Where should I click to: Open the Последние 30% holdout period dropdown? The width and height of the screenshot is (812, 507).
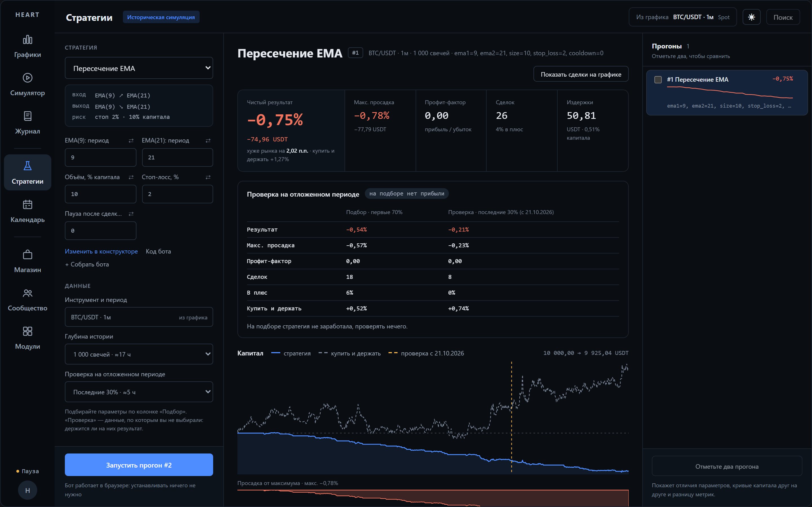139,392
